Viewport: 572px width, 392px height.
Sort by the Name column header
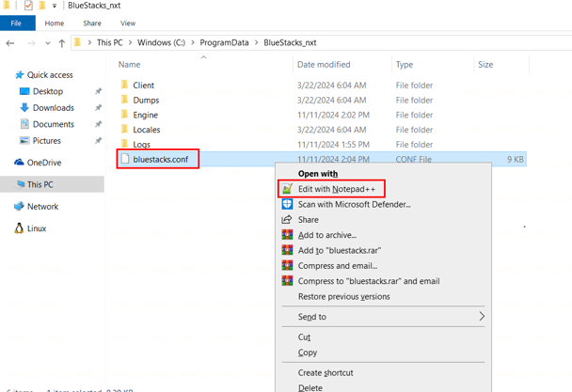(x=129, y=65)
